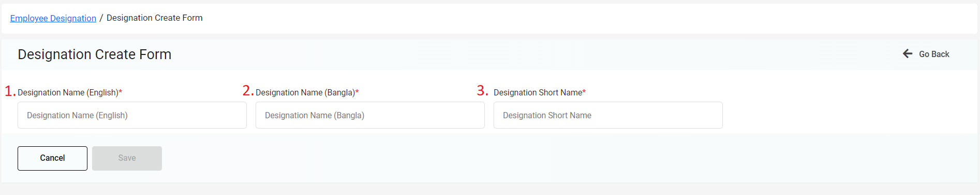Click the greyed-out Save button

(127, 158)
